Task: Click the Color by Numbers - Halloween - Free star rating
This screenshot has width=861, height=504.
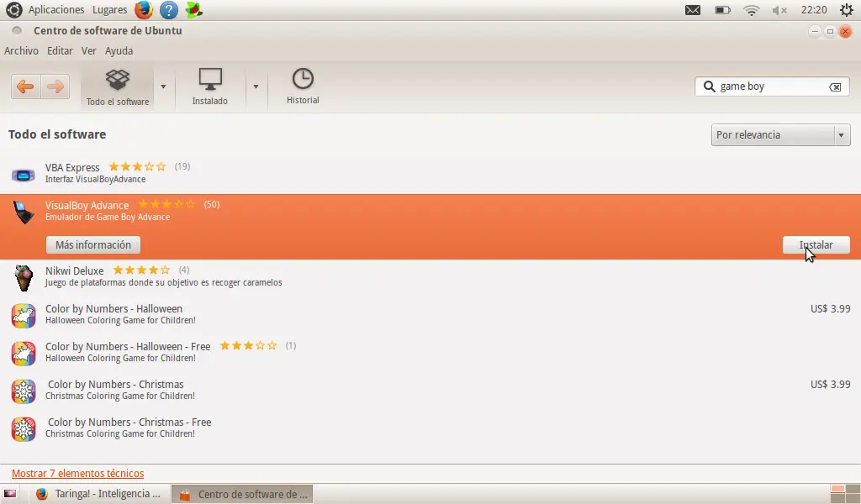Action: tap(248, 345)
